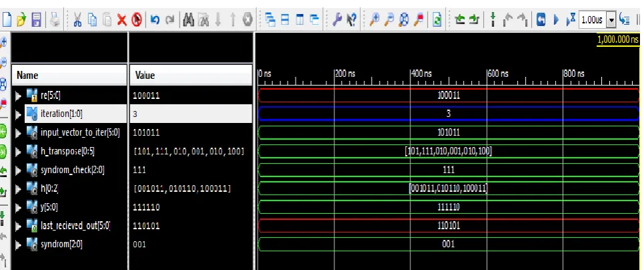This screenshot has height=270, width=644.
Task: Expand the y[5:0] signal bus
Action: pyautogui.click(x=18, y=207)
